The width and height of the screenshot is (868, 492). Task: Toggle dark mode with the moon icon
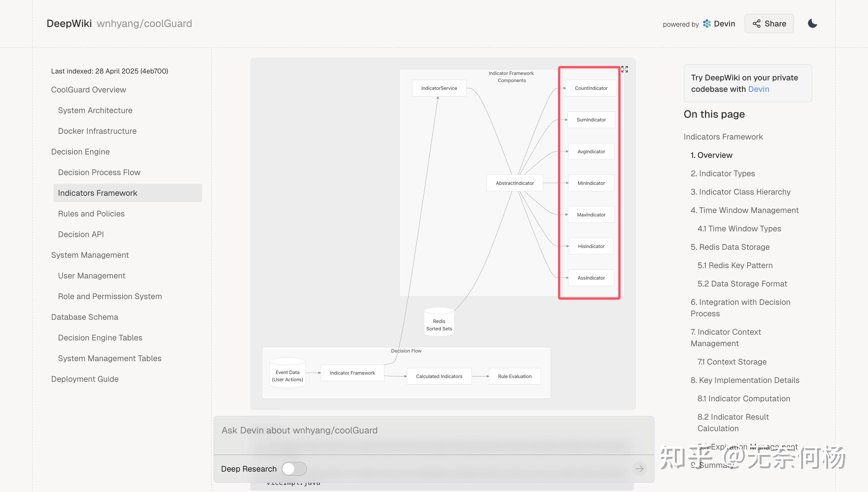click(812, 23)
